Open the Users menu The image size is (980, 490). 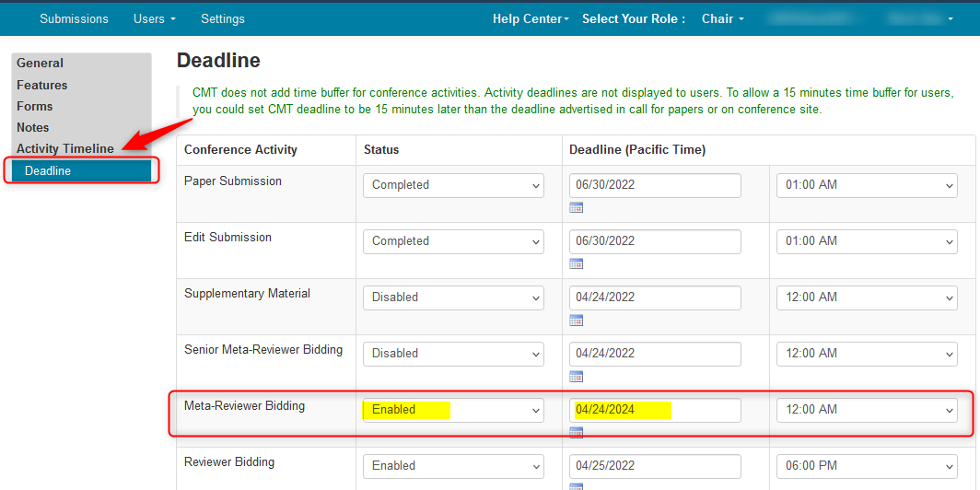155,18
